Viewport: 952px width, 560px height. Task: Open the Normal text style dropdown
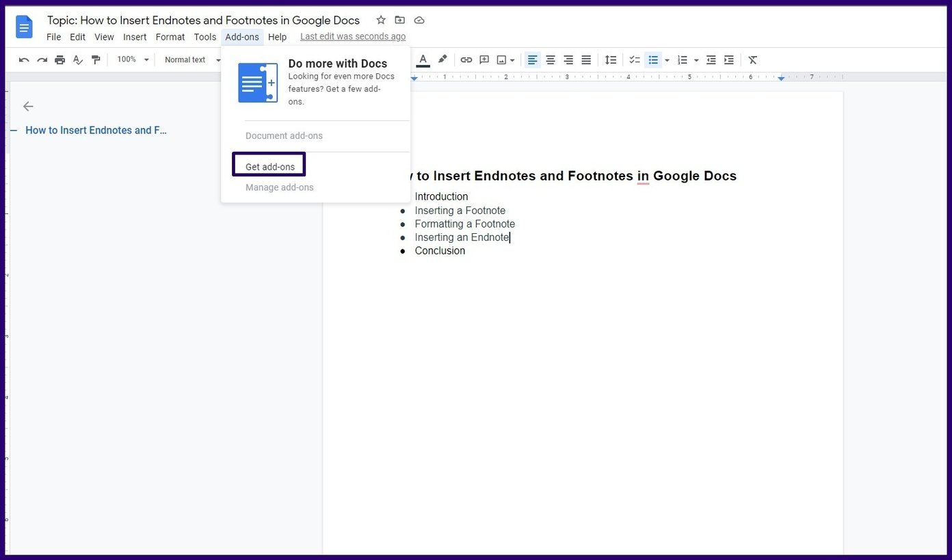point(192,60)
